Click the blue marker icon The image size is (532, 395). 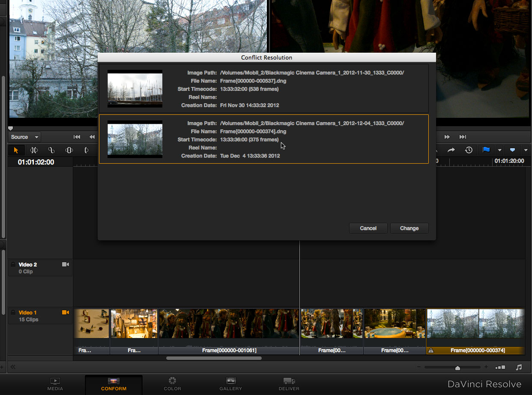tap(512, 150)
